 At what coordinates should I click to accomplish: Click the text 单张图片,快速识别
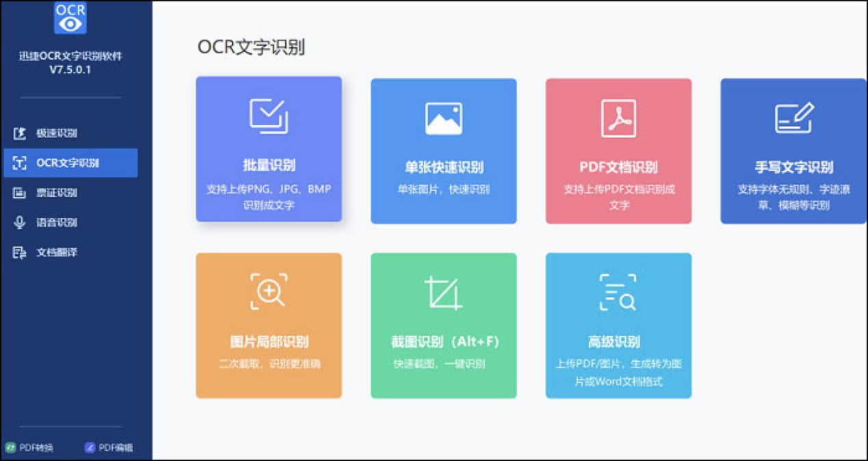tap(444, 189)
